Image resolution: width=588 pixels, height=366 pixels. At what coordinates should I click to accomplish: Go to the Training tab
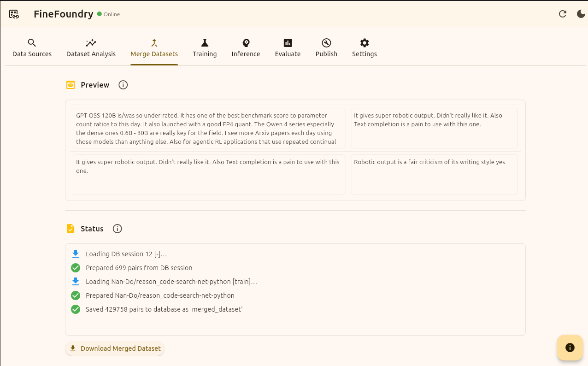[205, 48]
